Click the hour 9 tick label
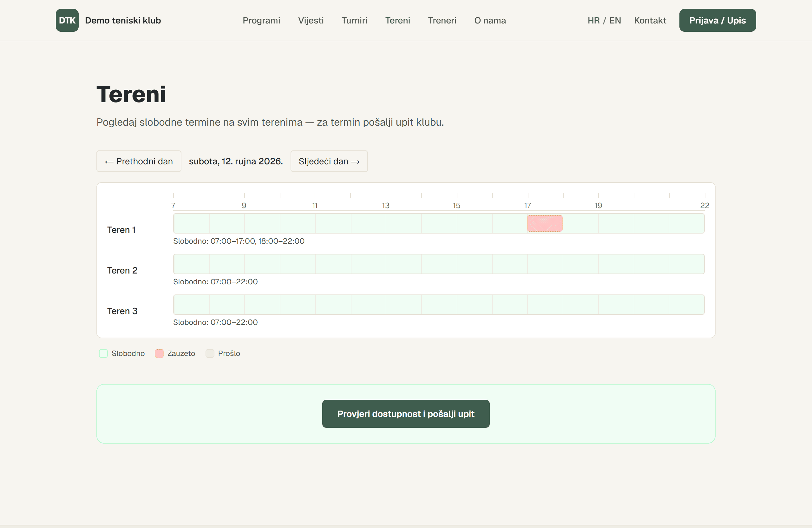812x528 pixels. [244, 206]
